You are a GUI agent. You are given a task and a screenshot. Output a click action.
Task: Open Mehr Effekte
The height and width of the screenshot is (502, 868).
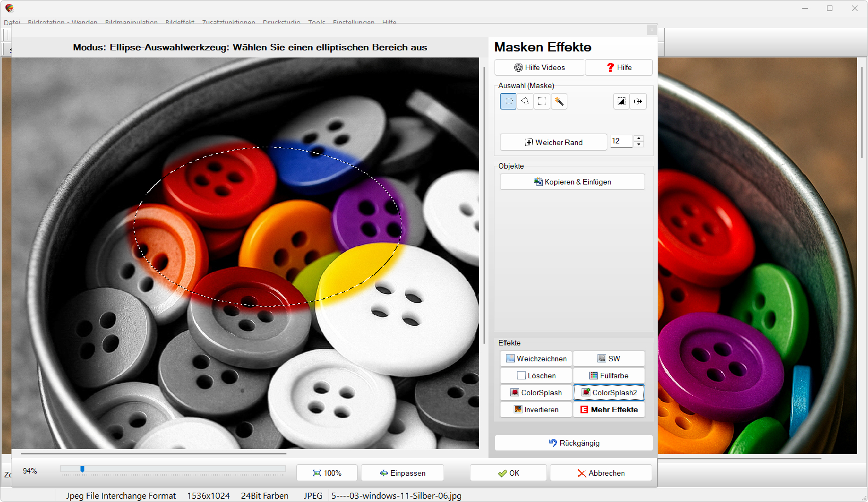click(609, 409)
